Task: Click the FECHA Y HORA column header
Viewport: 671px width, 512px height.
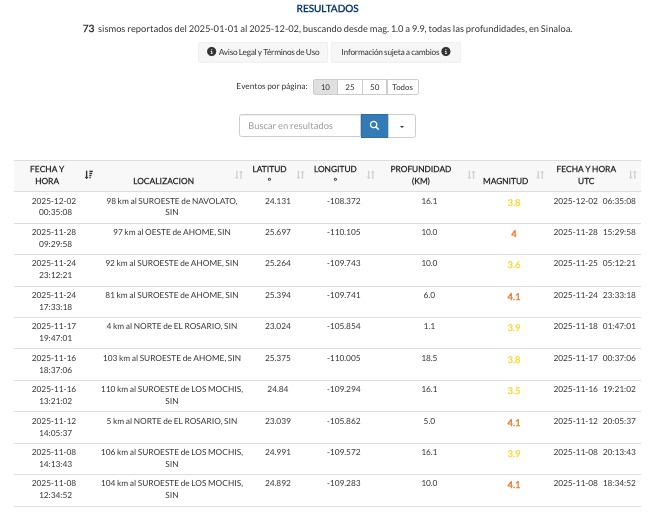Action: [x=47, y=175]
